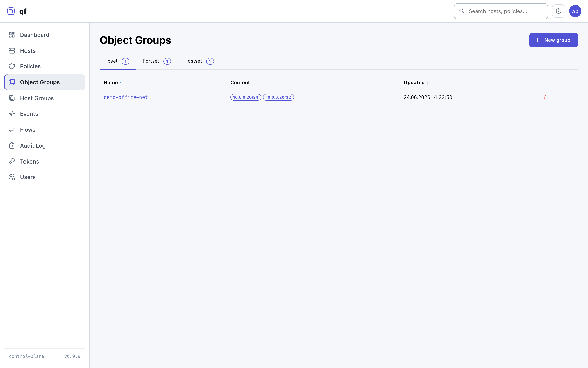Screen dimensions: 588x368
Task: Click the Audit Log clipboard icon
Action: click(12, 146)
